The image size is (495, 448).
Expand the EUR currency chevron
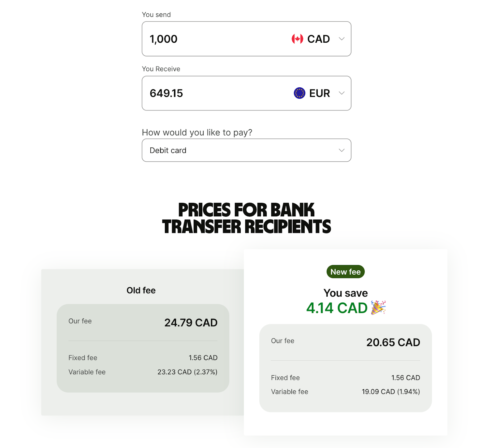(342, 93)
